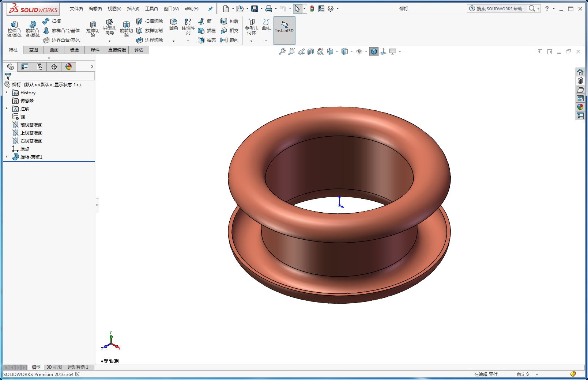Screen dimensions: 588x380
Task: Open the Design Library task pane
Action: pos(580,81)
